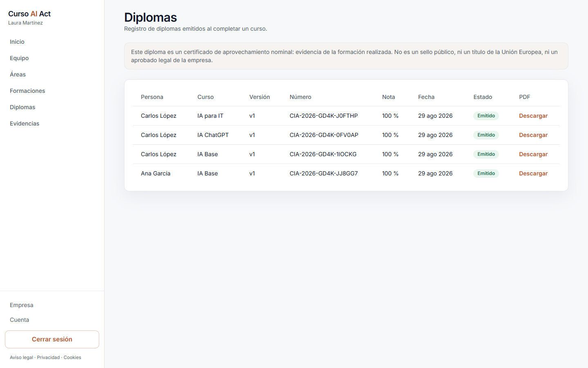Image resolution: width=588 pixels, height=368 pixels.
Task: Download the IA para IT diploma PDF
Action: pyautogui.click(x=533, y=116)
